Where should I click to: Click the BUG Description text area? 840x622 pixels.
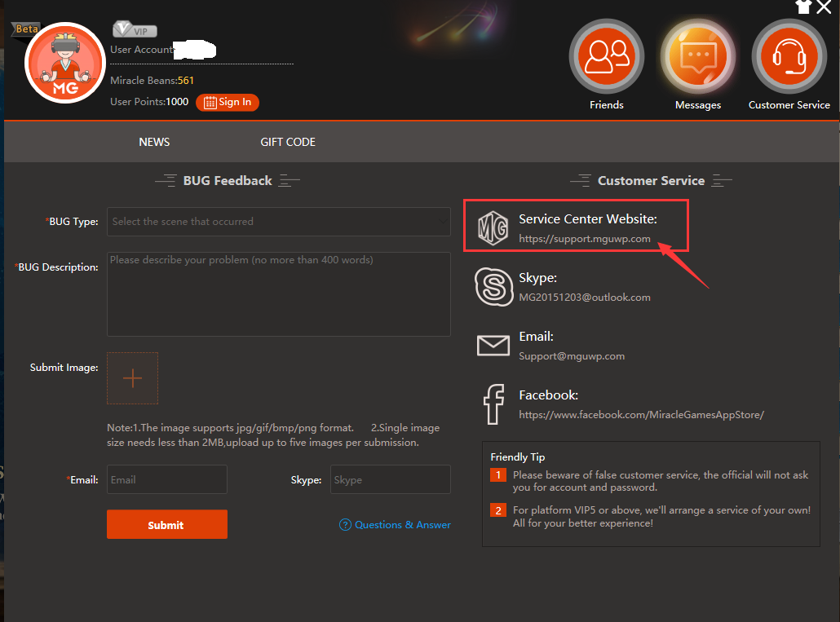point(278,294)
